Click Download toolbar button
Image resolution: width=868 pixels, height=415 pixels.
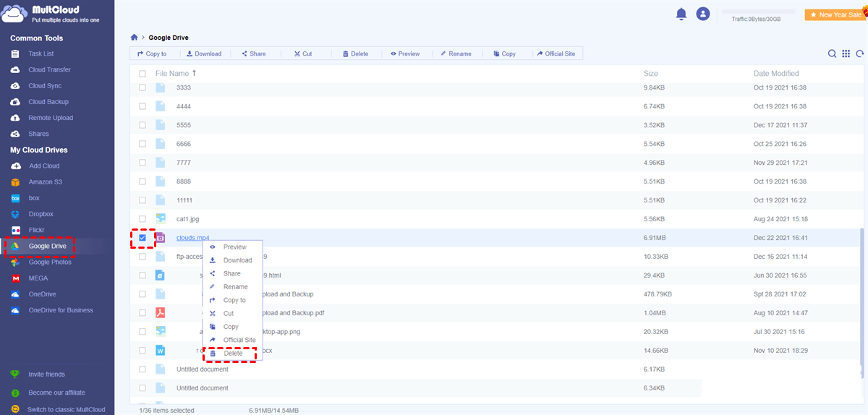(x=203, y=54)
